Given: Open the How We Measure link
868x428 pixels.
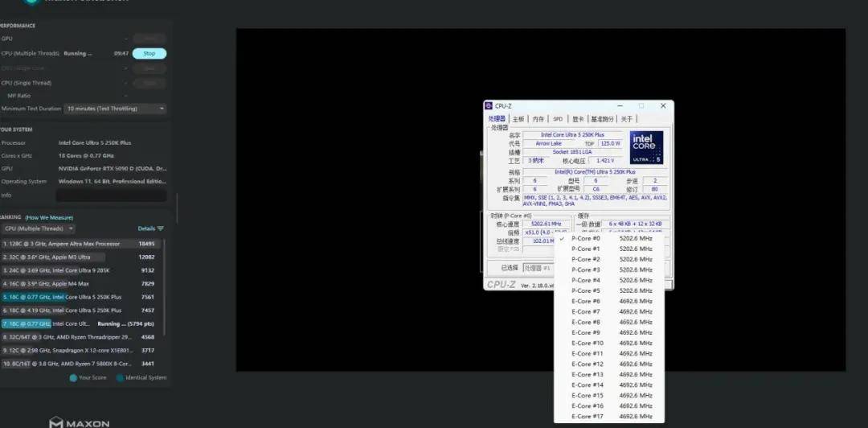Looking at the screenshot, I should coord(49,217).
